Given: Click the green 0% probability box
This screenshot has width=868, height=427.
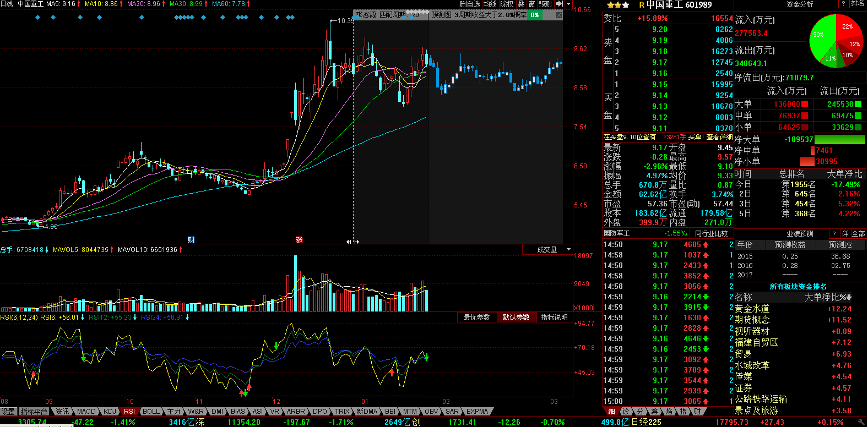Looking at the screenshot, I should pos(535,15).
